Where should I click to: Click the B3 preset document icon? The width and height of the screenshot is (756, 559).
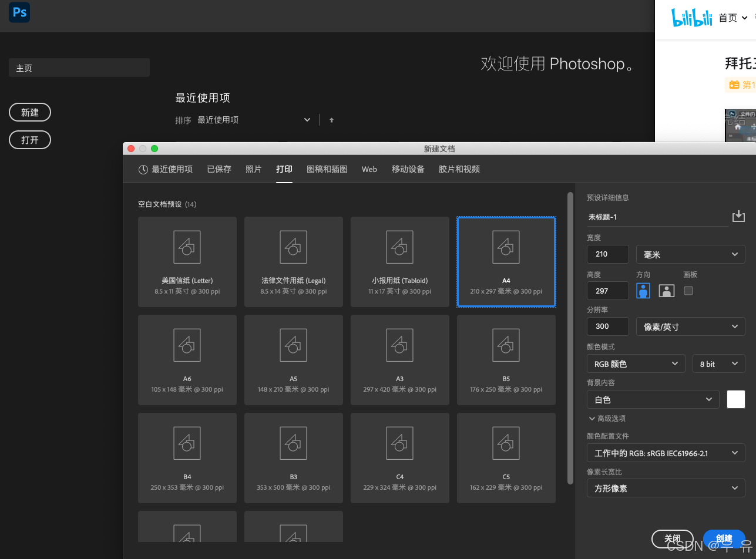(294, 443)
